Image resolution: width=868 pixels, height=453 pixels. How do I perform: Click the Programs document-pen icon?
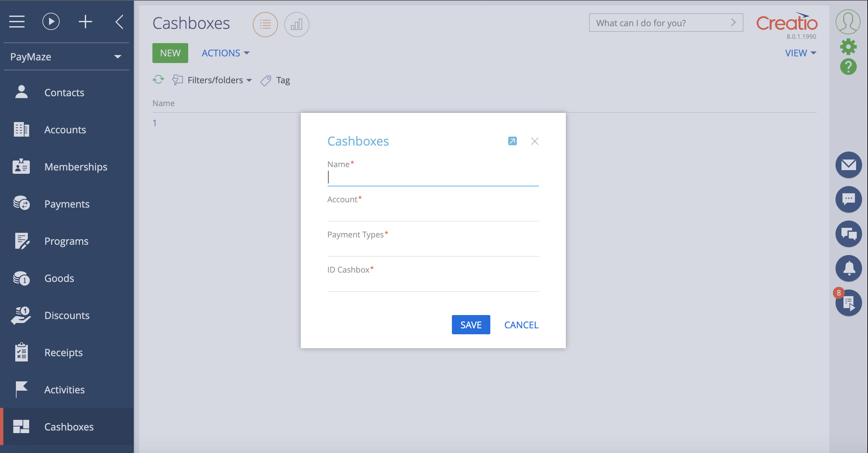click(x=22, y=241)
